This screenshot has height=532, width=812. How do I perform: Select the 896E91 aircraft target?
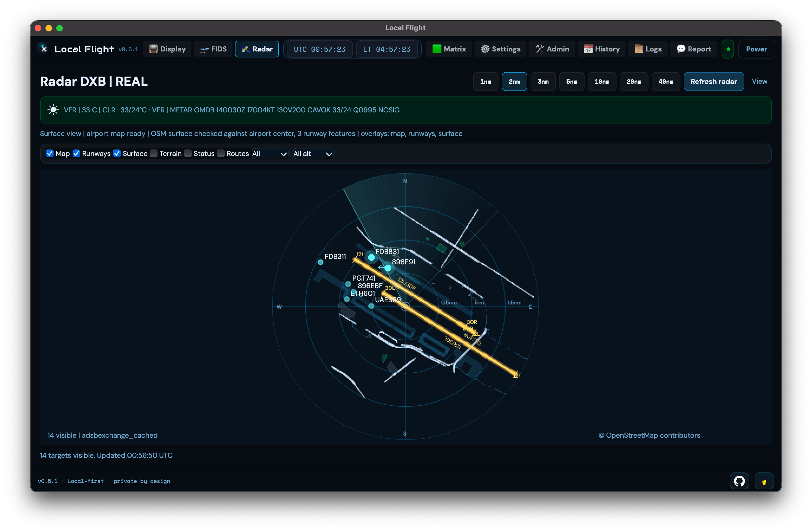click(x=388, y=268)
